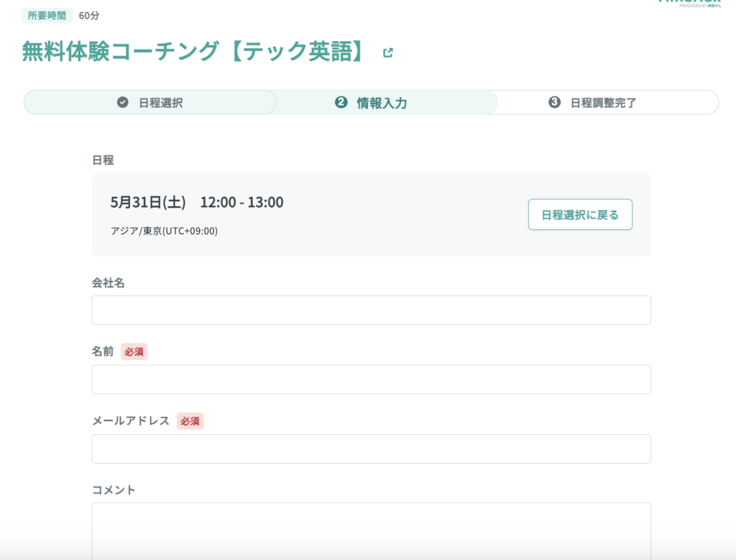Click inside the コメント text area
This screenshot has width=736, height=560.
click(371, 528)
